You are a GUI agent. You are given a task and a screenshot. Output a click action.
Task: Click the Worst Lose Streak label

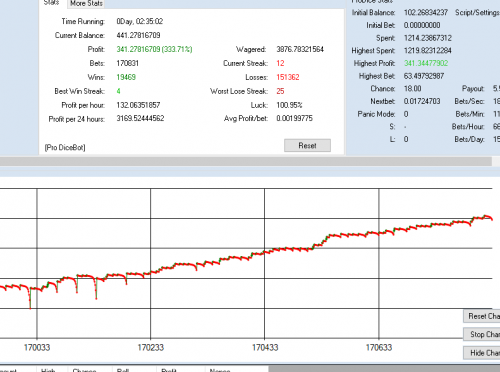pyautogui.click(x=239, y=91)
